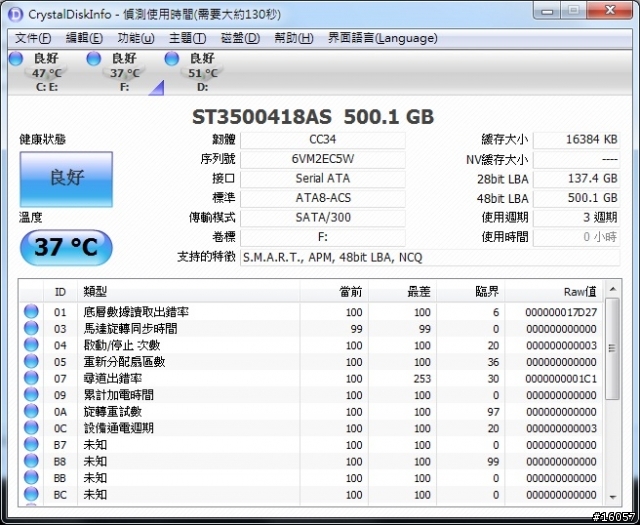Viewport: 640px width, 525px height.
Task: Select row 累計加電時間
Action: (x=311, y=395)
